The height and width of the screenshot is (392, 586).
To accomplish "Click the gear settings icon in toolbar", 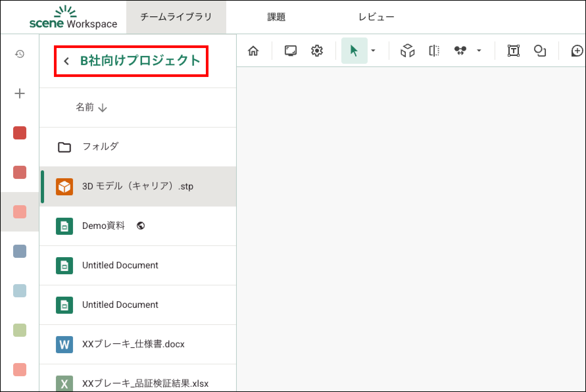I will point(317,51).
